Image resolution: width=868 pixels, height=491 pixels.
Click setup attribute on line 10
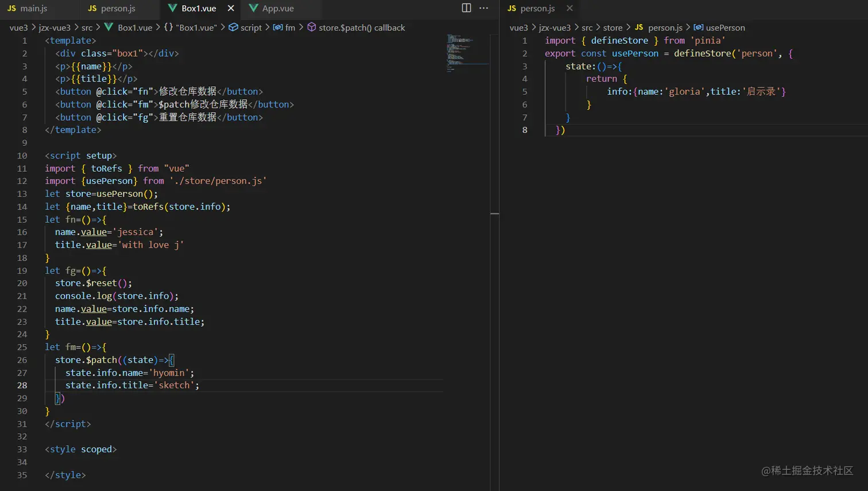click(99, 156)
